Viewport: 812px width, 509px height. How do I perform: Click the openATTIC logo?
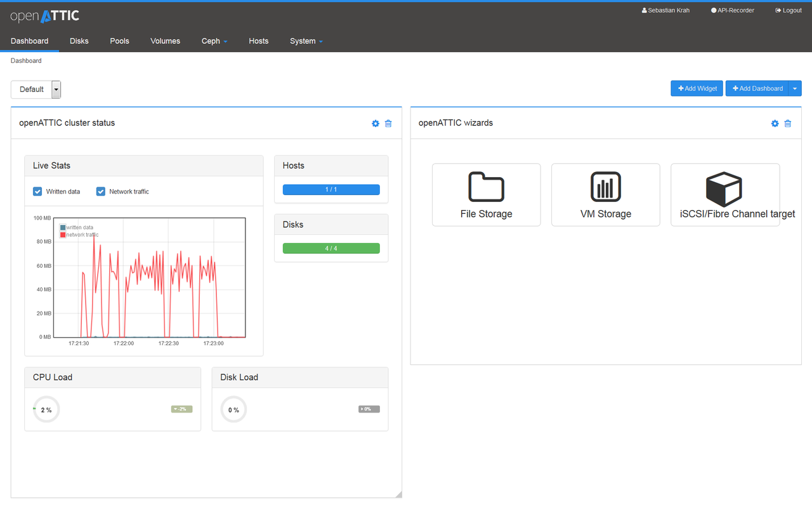(45, 16)
